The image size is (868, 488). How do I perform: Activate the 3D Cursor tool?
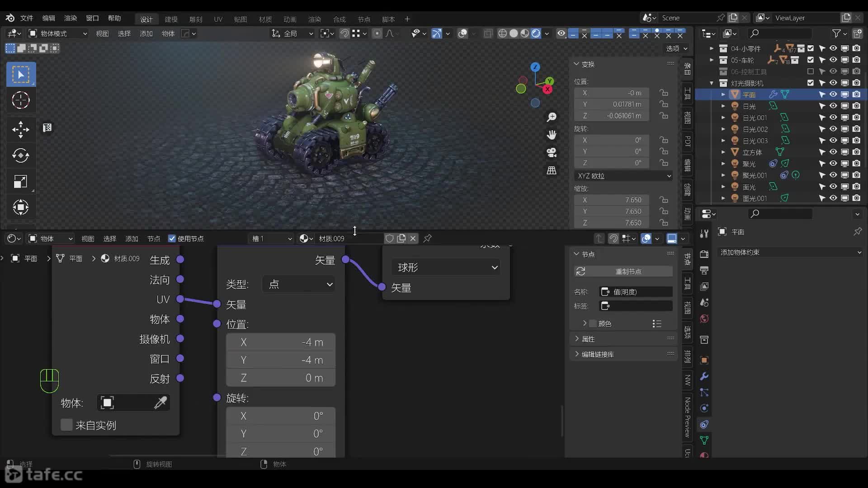coord(20,100)
